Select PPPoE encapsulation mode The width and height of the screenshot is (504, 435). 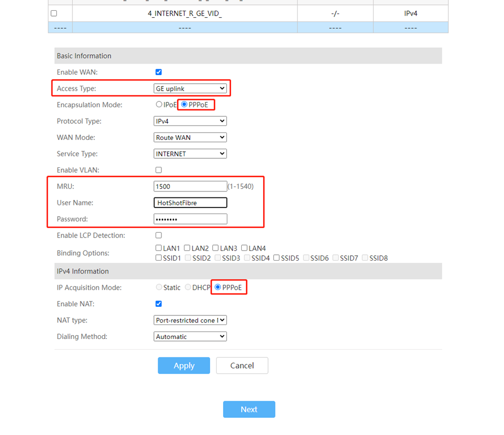pyautogui.click(x=184, y=105)
